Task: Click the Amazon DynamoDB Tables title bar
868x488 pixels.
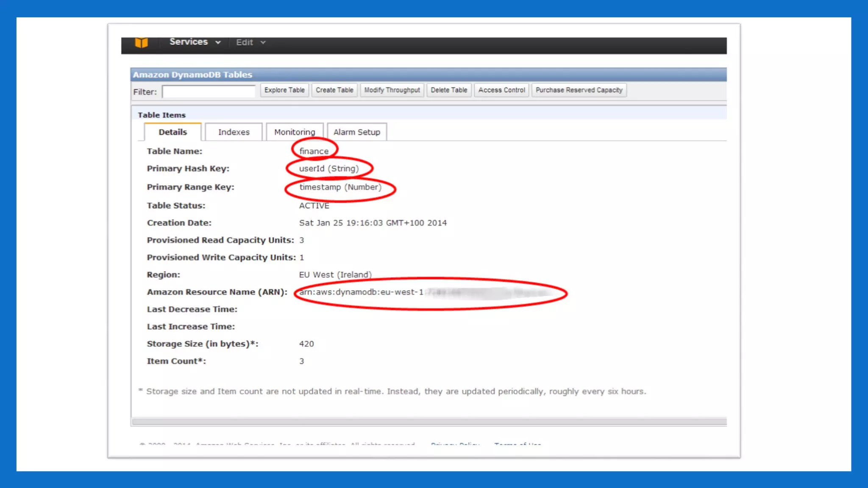Action: 428,75
